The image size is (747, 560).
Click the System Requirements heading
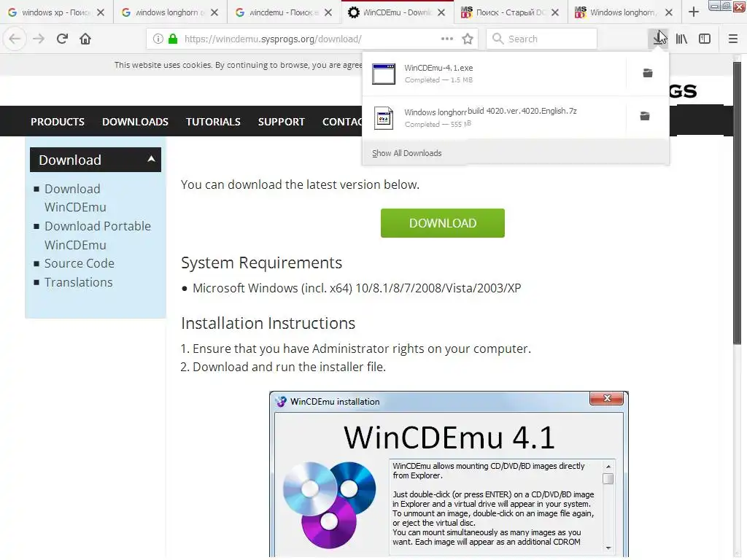[262, 262]
